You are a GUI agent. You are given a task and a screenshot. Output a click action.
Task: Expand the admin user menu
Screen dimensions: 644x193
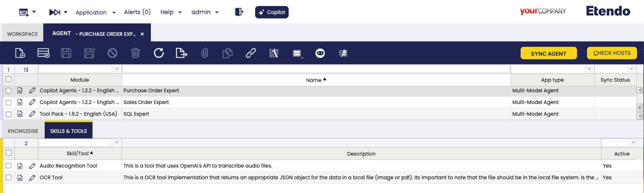[x=205, y=12]
